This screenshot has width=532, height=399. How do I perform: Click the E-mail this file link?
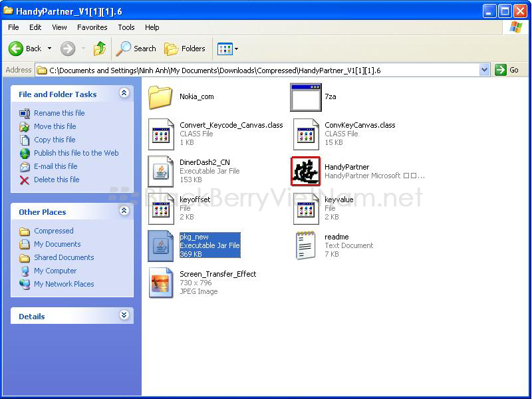coord(56,167)
